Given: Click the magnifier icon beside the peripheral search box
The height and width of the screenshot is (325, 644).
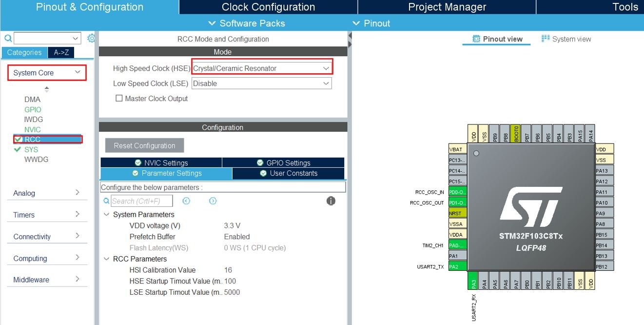Looking at the screenshot, I should pyautogui.click(x=8, y=38).
